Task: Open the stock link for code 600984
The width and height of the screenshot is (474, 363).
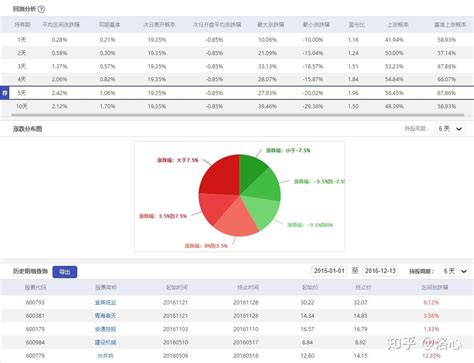Action: tap(105, 342)
